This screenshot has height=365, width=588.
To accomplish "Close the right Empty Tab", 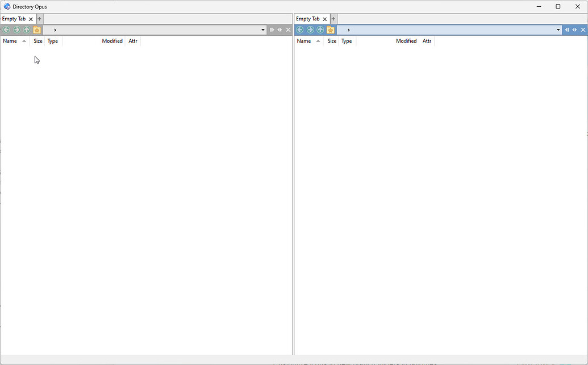I will point(325,19).
